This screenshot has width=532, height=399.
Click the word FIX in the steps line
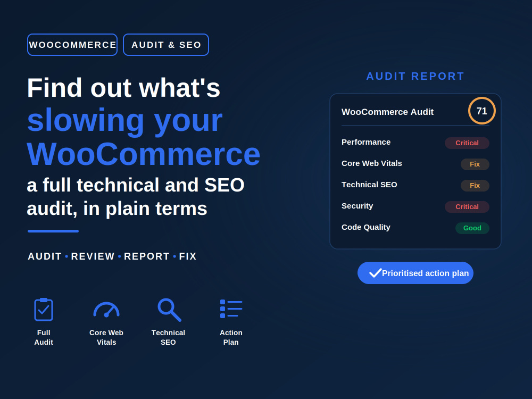click(x=188, y=256)
